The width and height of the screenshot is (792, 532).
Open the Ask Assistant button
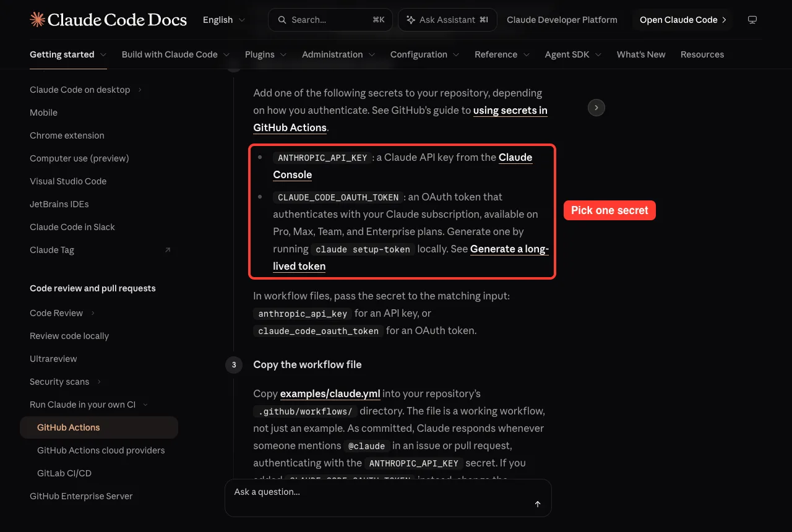point(448,20)
